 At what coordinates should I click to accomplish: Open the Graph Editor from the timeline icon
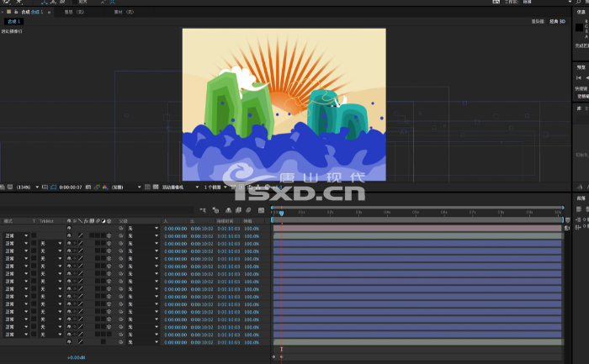[x=261, y=210]
